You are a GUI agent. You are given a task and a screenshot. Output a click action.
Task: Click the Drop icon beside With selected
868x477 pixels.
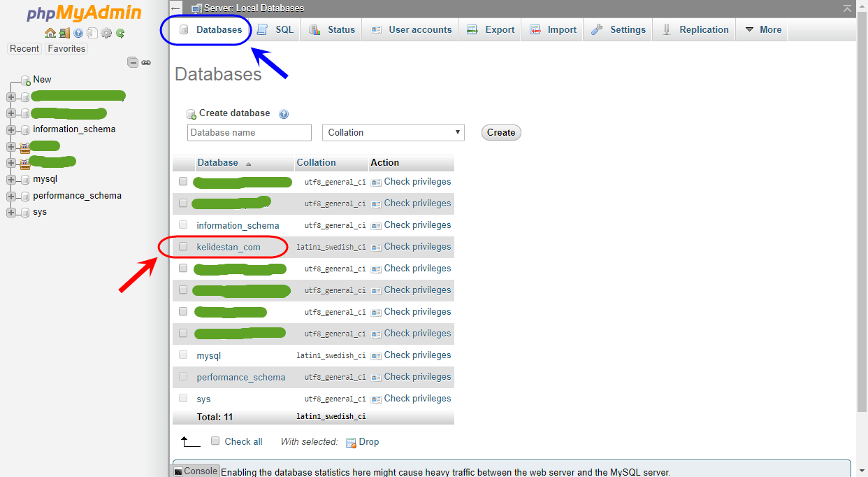[x=351, y=442]
